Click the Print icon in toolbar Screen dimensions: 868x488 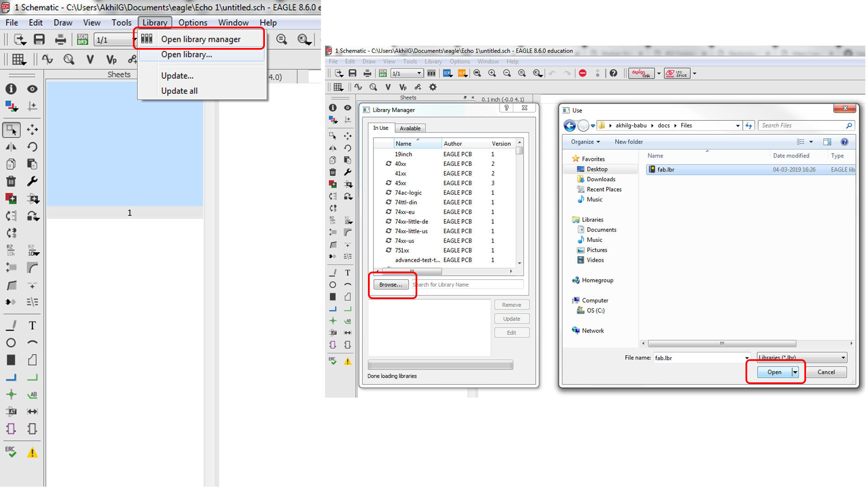tap(60, 40)
